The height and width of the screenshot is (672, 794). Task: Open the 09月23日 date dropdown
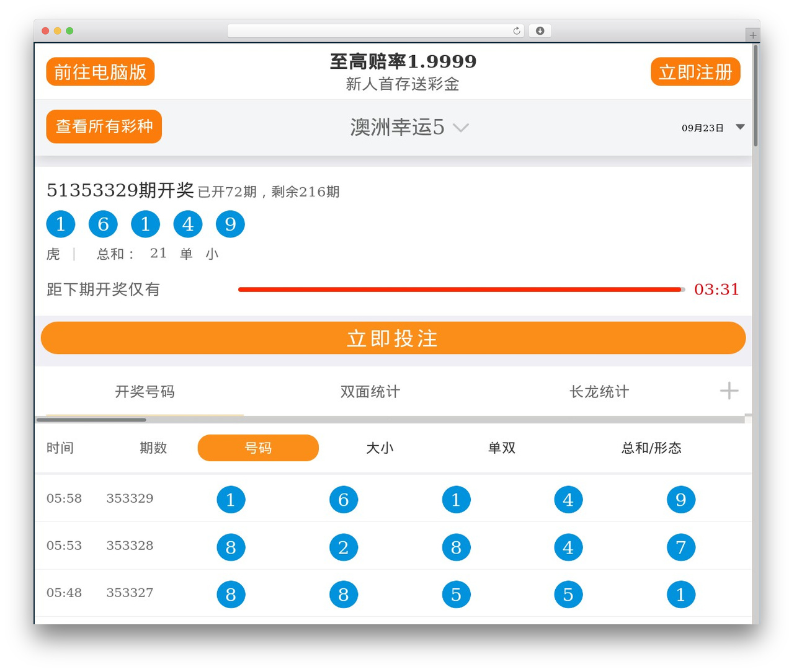pyautogui.click(x=713, y=128)
